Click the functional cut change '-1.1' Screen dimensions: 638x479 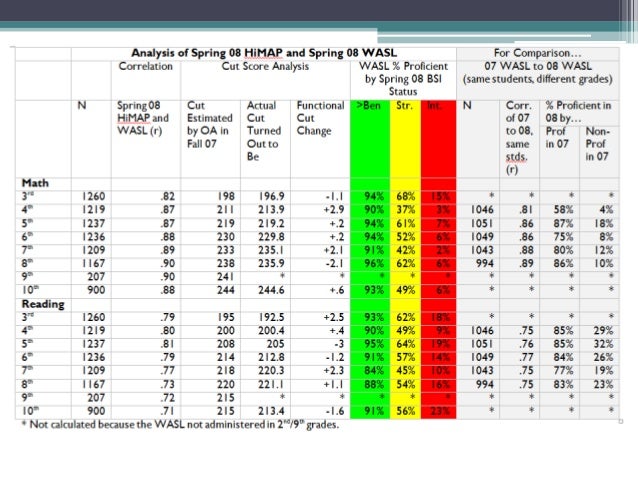click(335, 197)
